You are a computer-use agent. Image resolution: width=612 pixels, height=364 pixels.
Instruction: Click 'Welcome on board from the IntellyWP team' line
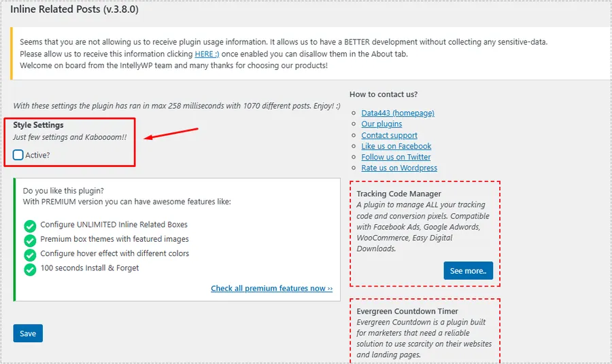(173, 65)
